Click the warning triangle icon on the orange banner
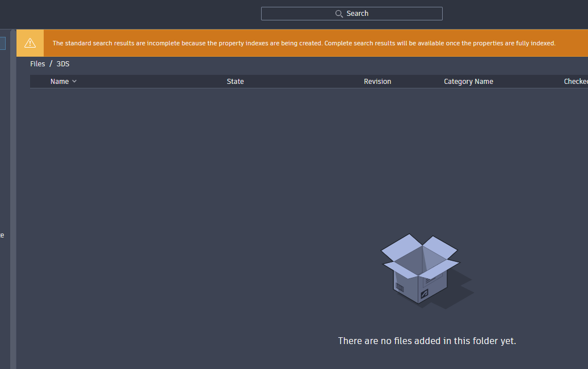 point(30,43)
